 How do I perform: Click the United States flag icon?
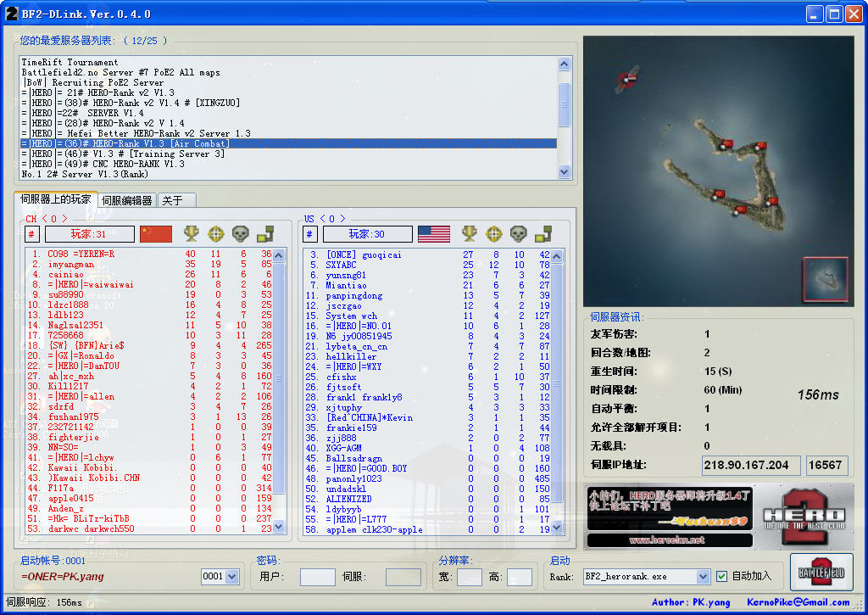tap(434, 234)
